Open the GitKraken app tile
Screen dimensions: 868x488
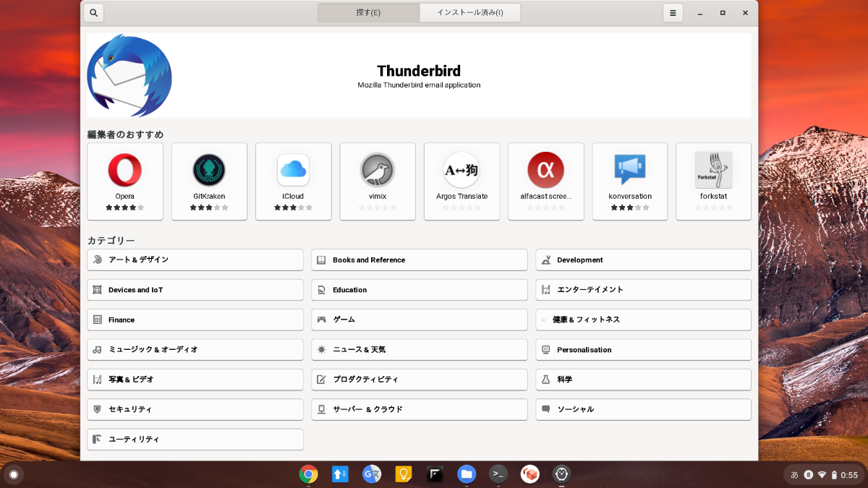tap(209, 181)
